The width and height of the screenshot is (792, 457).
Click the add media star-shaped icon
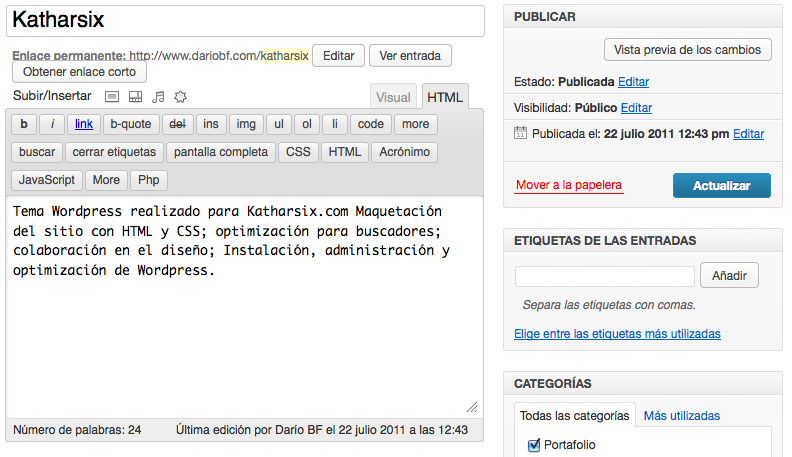(x=180, y=97)
